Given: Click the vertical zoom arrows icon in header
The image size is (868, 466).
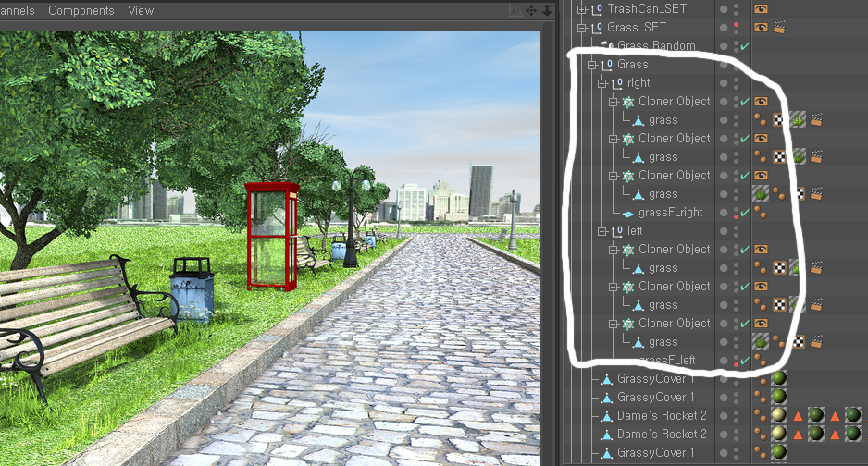Looking at the screenshot, I should pyautogui.click(x=547, y=10).
